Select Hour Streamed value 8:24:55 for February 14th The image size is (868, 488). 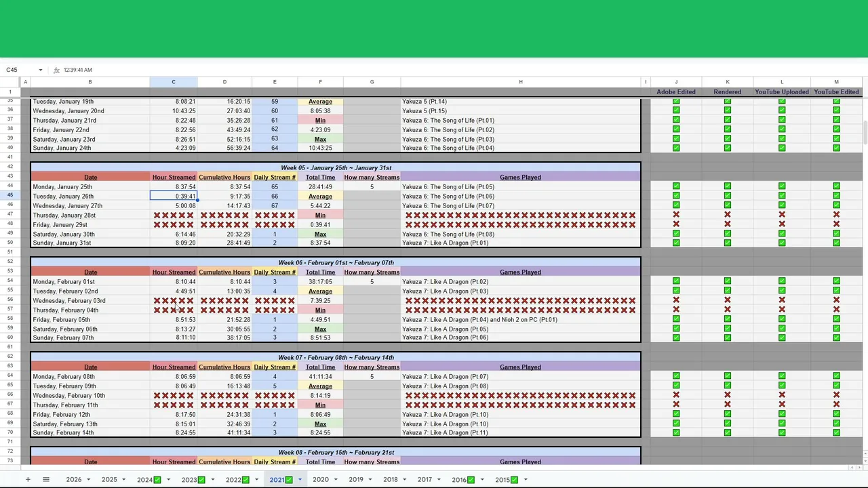tap(174, 432)
